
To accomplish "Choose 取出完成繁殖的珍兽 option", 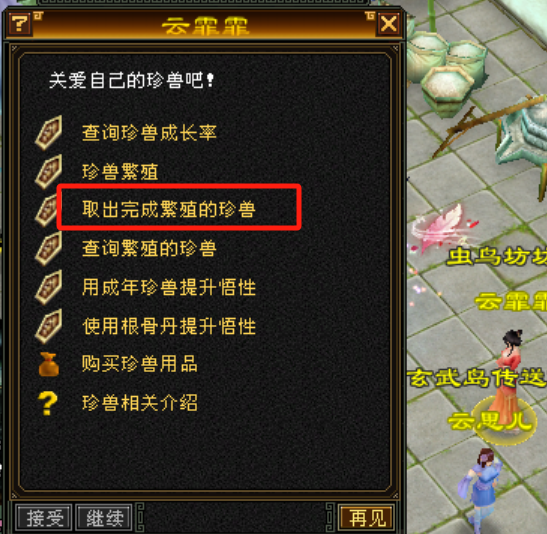I will [169, 209].
